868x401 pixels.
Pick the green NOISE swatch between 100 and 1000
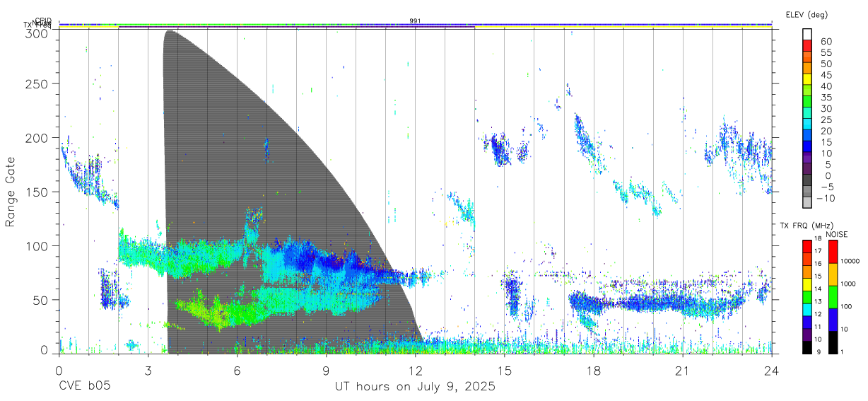833,297
